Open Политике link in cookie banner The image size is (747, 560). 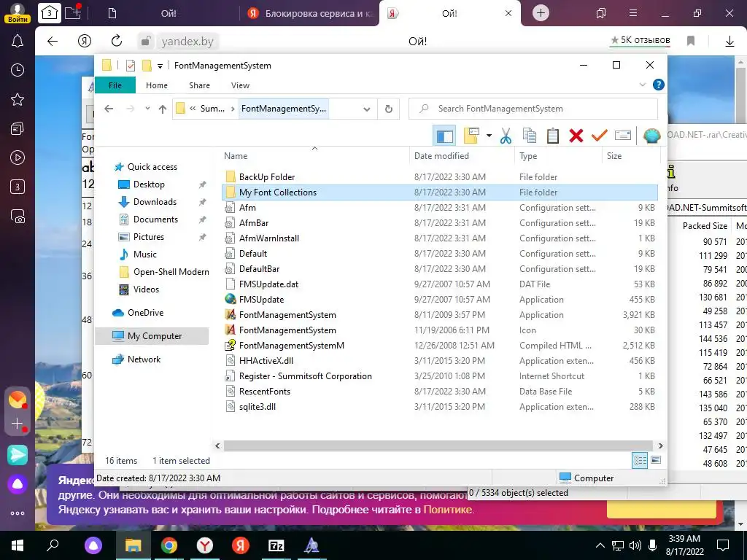coord(448,510)
